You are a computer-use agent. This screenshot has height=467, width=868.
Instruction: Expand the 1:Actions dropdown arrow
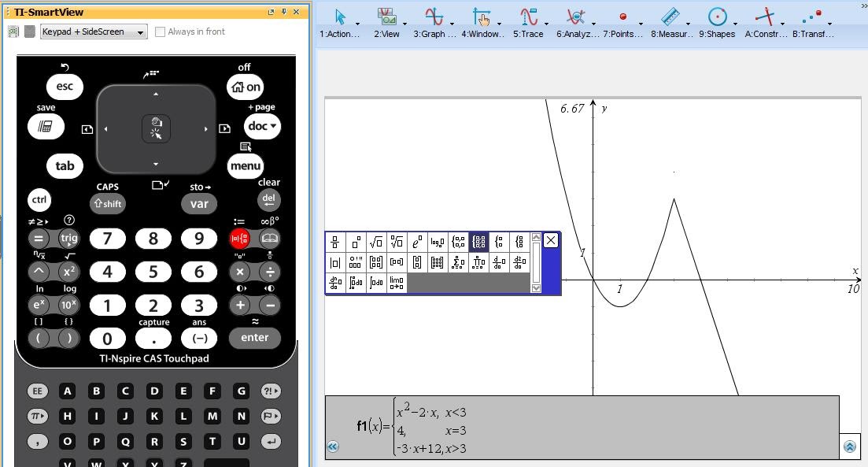click(x=357, y=24)
